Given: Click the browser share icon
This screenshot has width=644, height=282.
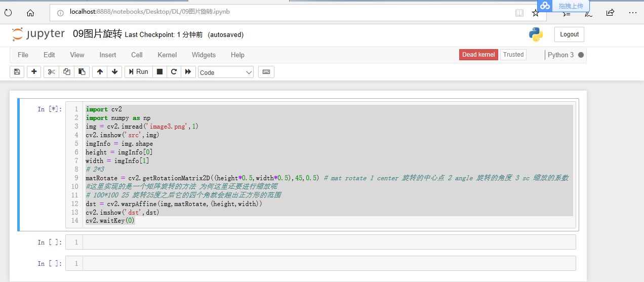Looking at the screenshot, I should click(610, 12).
